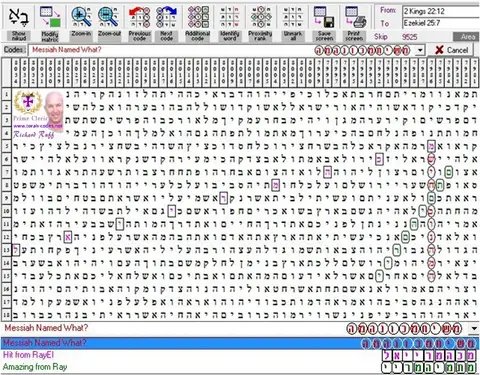Click the Zoom-in magnifier icon

(x=81, y=17)
